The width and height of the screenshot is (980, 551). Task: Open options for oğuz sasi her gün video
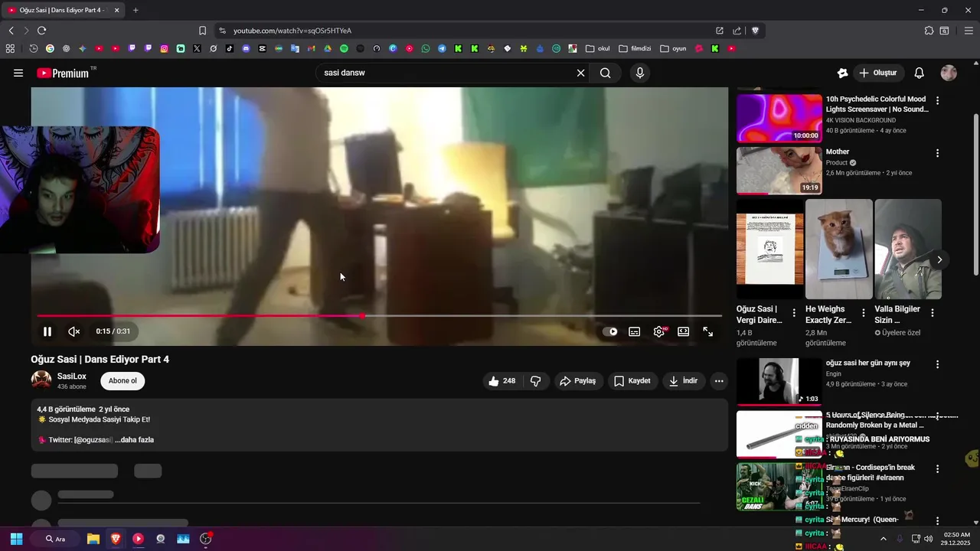tap(937, 364)
